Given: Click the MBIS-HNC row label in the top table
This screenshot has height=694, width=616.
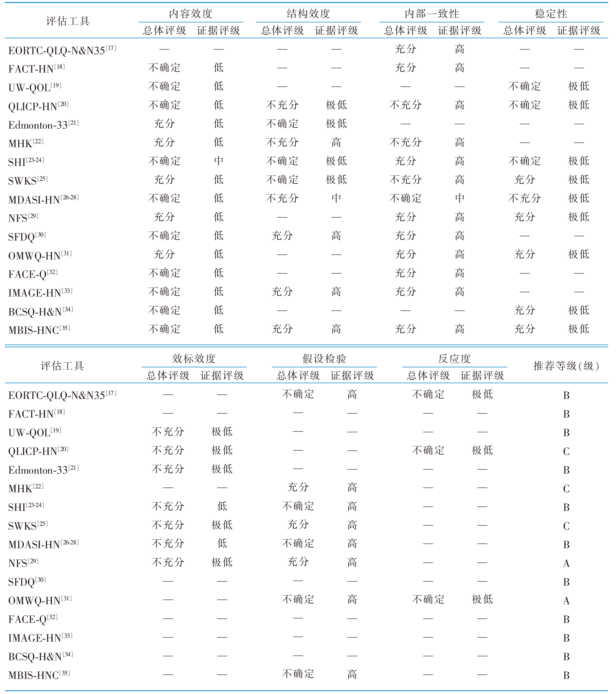Looking at the screenshot, I should 34,330.
